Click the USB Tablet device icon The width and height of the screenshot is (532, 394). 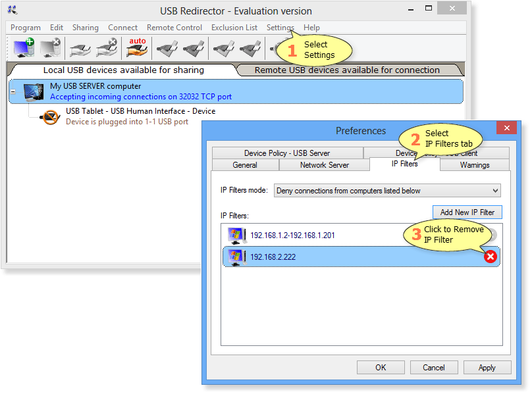point(51,116)
